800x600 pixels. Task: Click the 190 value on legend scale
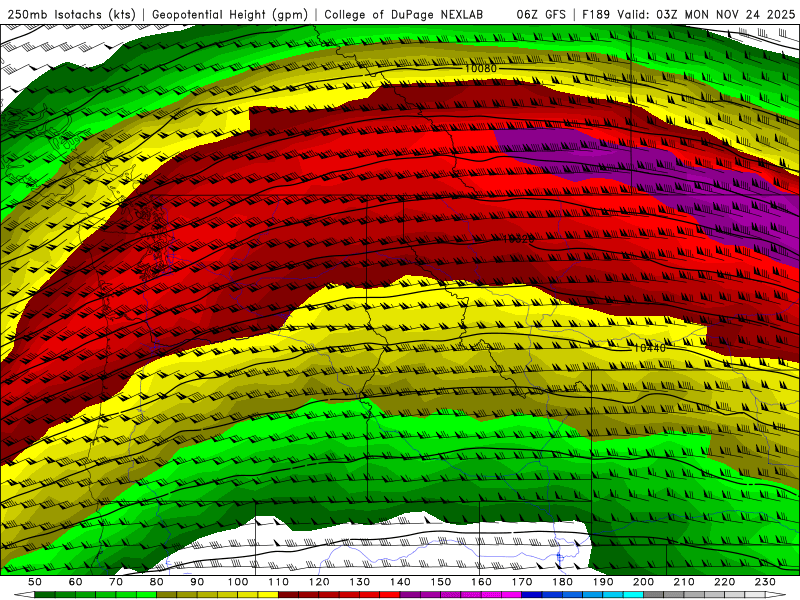[603, 582]
